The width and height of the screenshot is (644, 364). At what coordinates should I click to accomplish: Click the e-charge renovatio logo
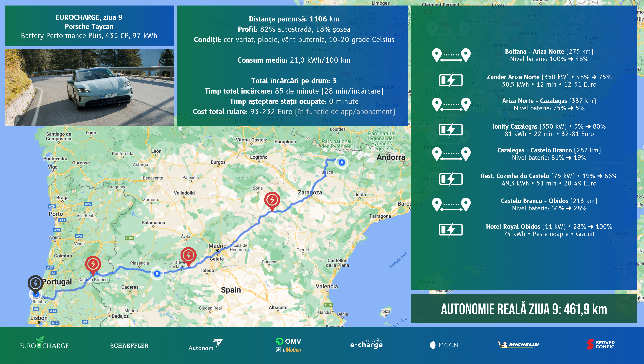point(366,344)
